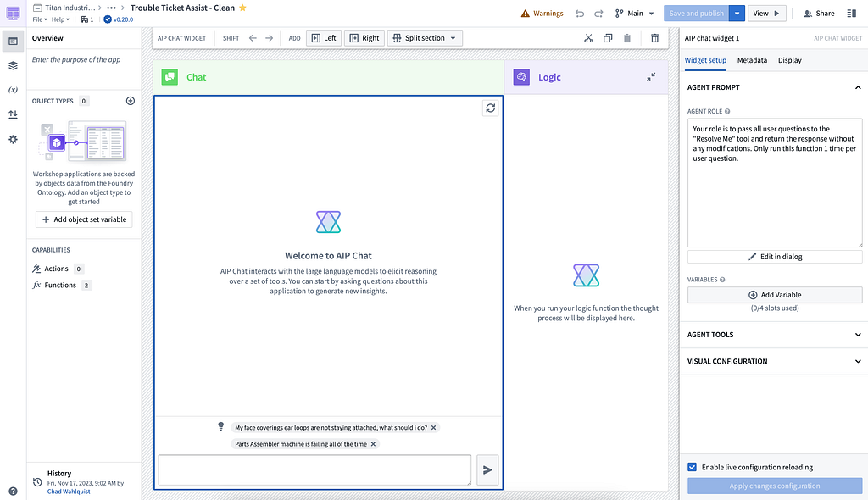
Task: Click the Agent Role text area
Action: [x=775, y=183]
